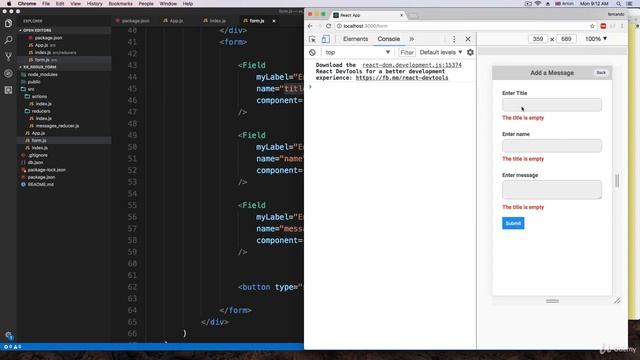Open the DevTools three-dot customize menu
Screen dimensions: 640x360
(454, 39)
